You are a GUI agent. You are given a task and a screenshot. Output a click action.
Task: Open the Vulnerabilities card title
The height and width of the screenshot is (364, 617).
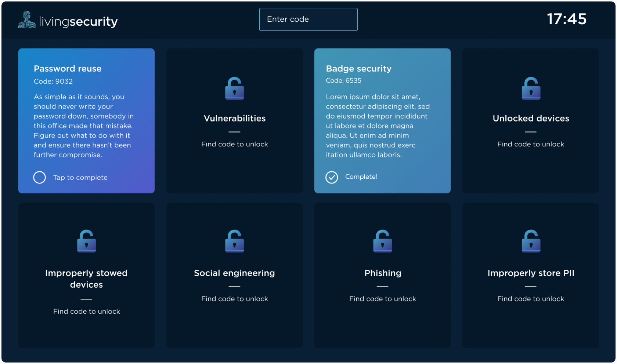pyautogui.click(x=235, y=119)
